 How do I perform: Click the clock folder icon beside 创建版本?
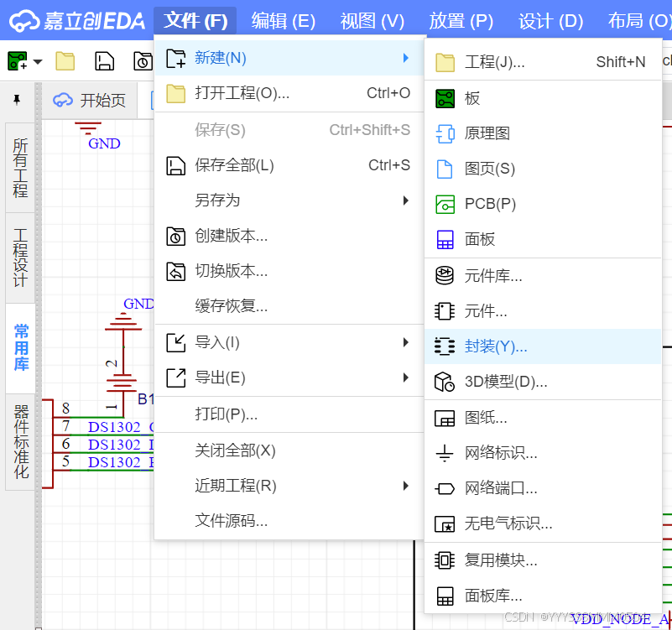[x=175, y=236]
